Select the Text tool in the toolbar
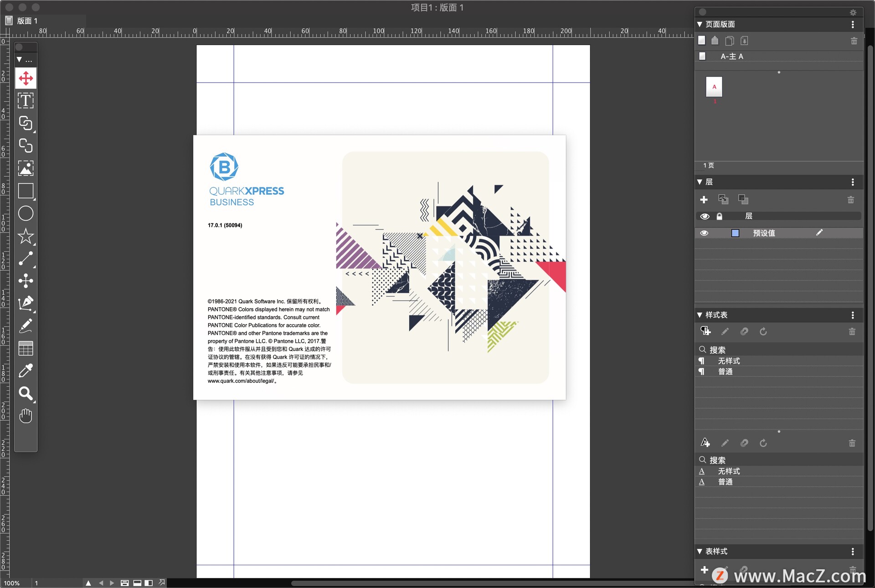 tap(26, 101)
